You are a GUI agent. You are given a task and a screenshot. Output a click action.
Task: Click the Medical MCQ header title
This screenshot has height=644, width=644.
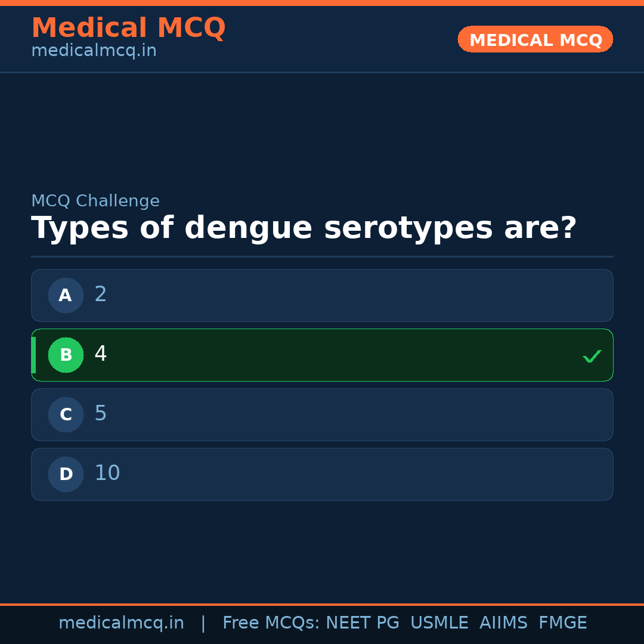(128, 28)
